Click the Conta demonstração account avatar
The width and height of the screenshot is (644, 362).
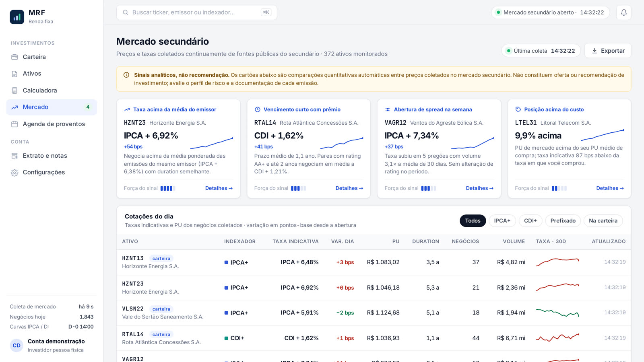(x=17, y=346)
